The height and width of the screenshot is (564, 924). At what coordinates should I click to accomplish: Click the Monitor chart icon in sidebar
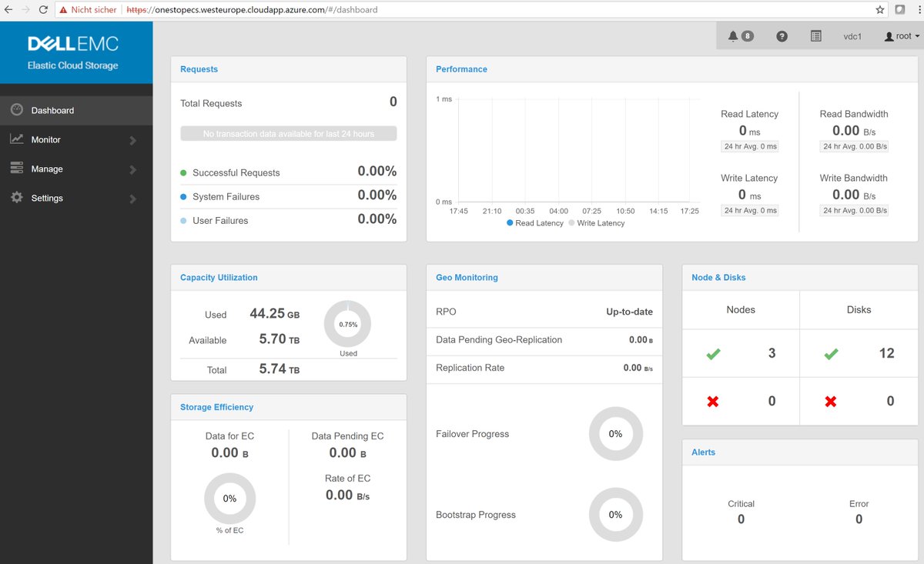(x=17, y=139)
